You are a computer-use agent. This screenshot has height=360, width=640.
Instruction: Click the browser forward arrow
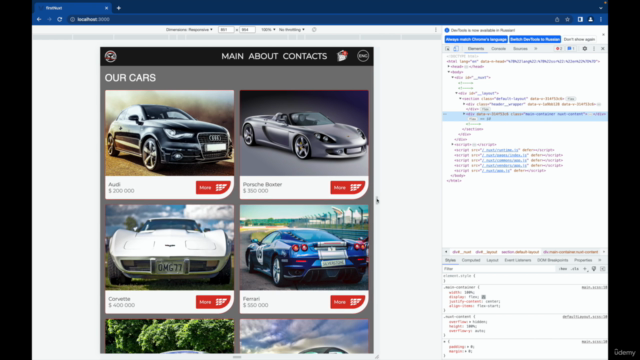(49, 19)
